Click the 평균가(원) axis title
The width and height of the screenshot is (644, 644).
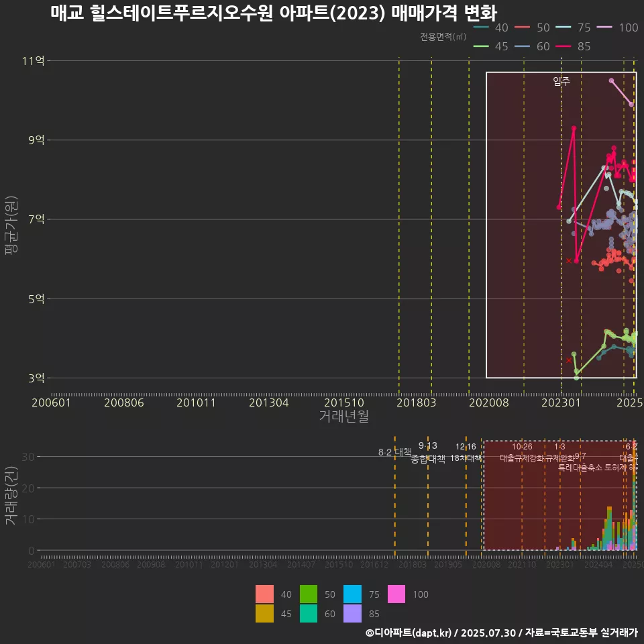tap(11, 225)
